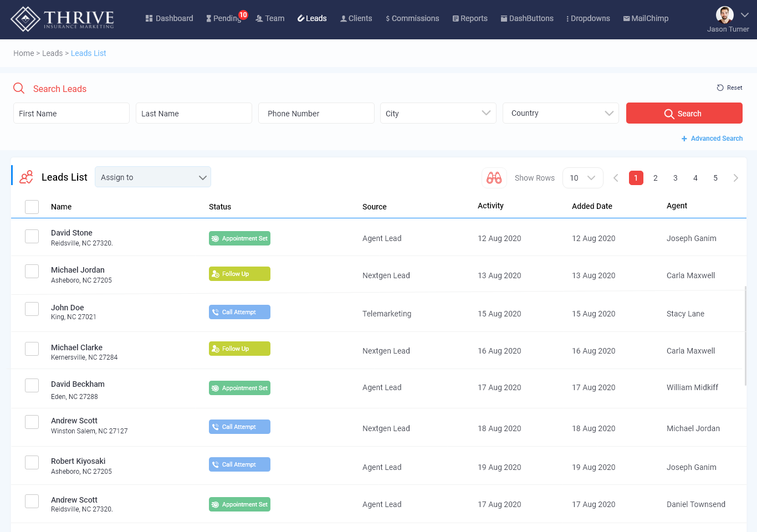Viewport: 757px width, 532px height.
Task: Go to the Pending menu item
Action: click(223, 18)
